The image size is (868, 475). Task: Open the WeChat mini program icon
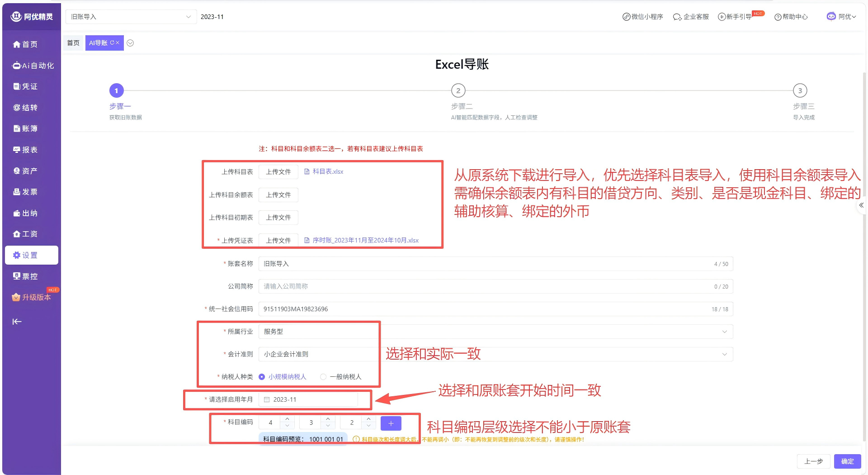click(626, 17)
